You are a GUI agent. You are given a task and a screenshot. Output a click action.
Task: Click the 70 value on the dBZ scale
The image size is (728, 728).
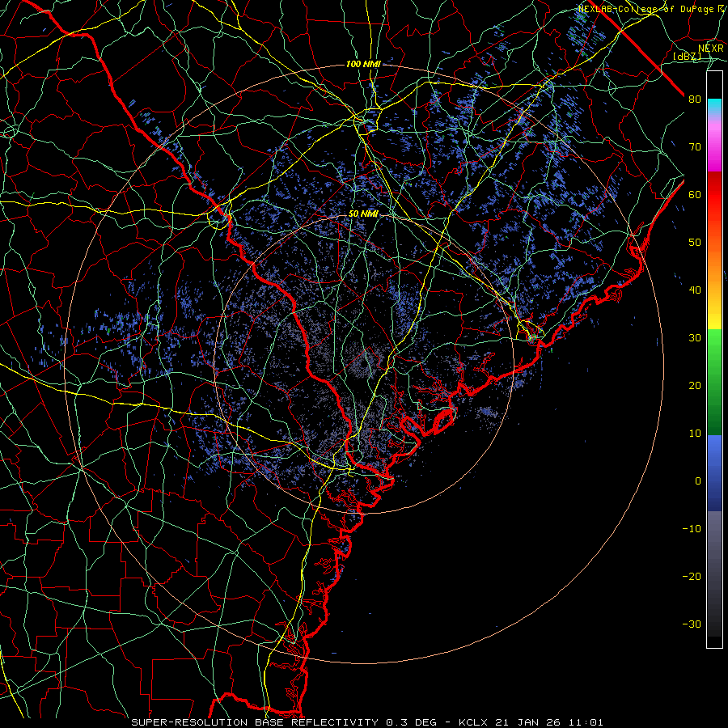point(695,146)
